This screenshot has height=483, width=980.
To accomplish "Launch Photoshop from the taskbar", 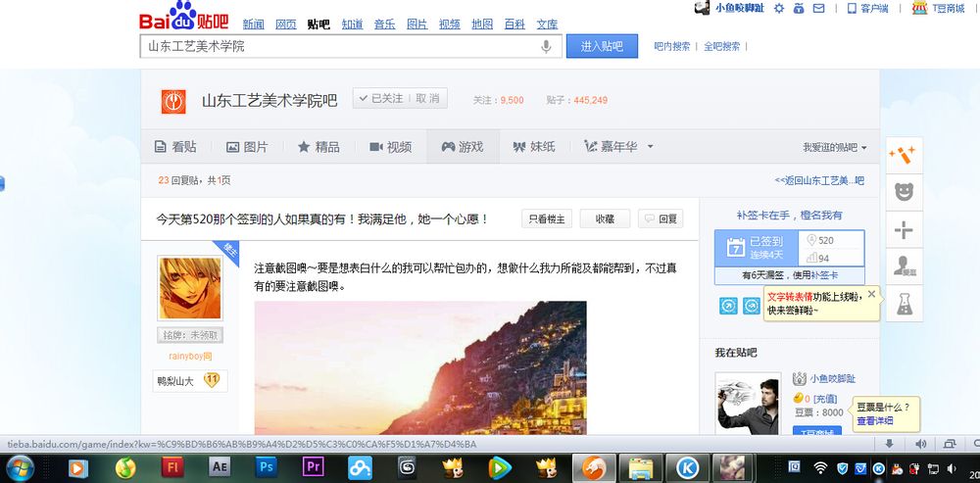I will 267,466.
